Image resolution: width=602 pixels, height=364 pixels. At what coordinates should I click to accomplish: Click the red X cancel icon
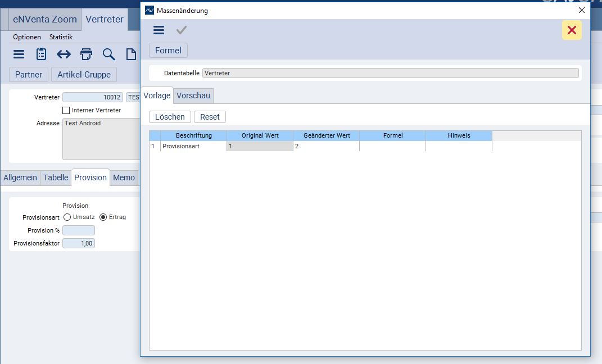click(x=572, y=30)
